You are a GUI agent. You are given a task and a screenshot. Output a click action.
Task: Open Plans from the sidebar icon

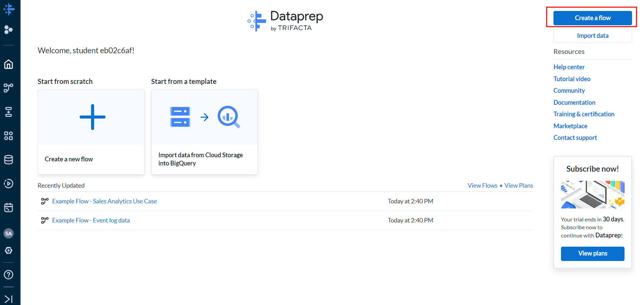[9, 112]
